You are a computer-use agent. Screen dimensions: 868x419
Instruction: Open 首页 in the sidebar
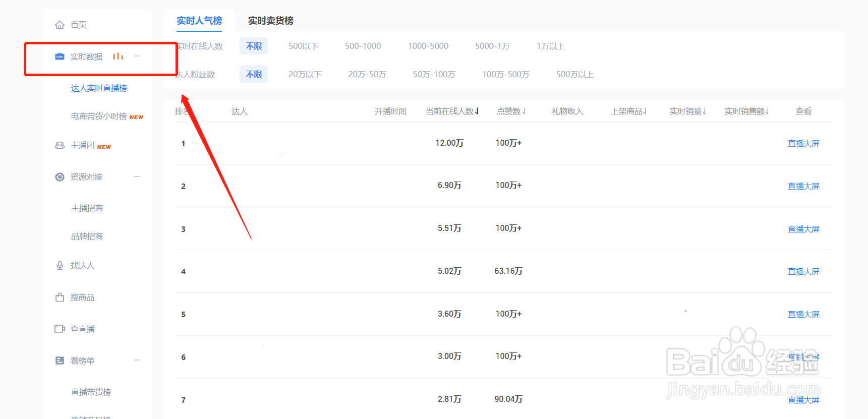tap(78, 25)
